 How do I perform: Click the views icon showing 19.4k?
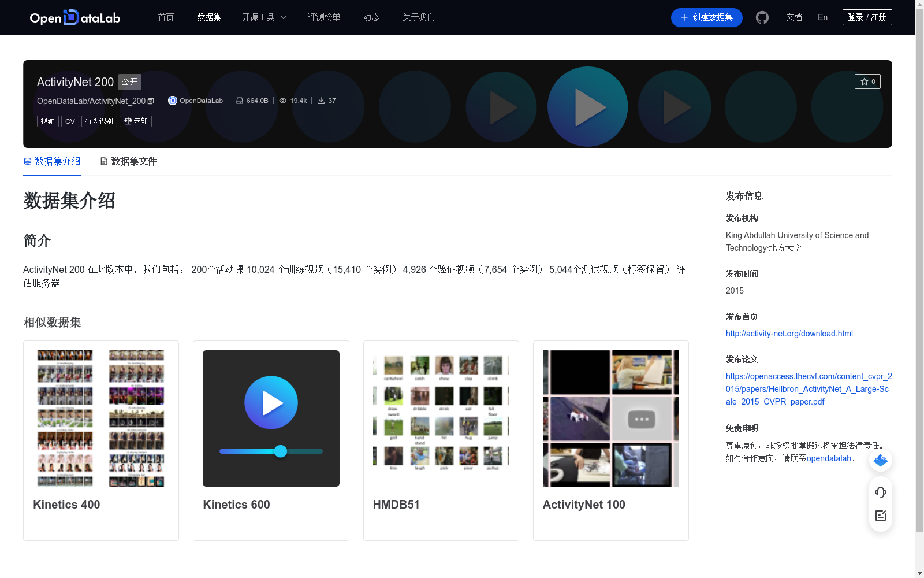283,100
